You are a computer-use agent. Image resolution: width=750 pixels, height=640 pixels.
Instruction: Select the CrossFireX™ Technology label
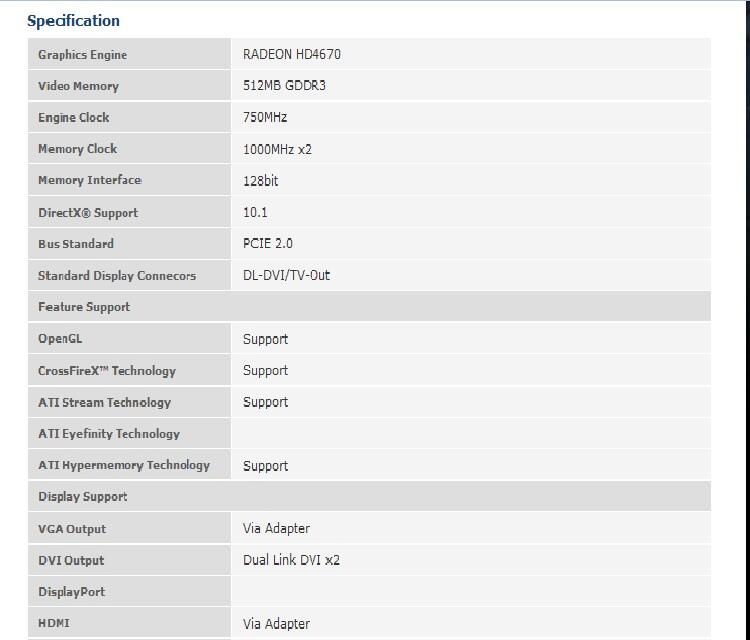(107, 371)
